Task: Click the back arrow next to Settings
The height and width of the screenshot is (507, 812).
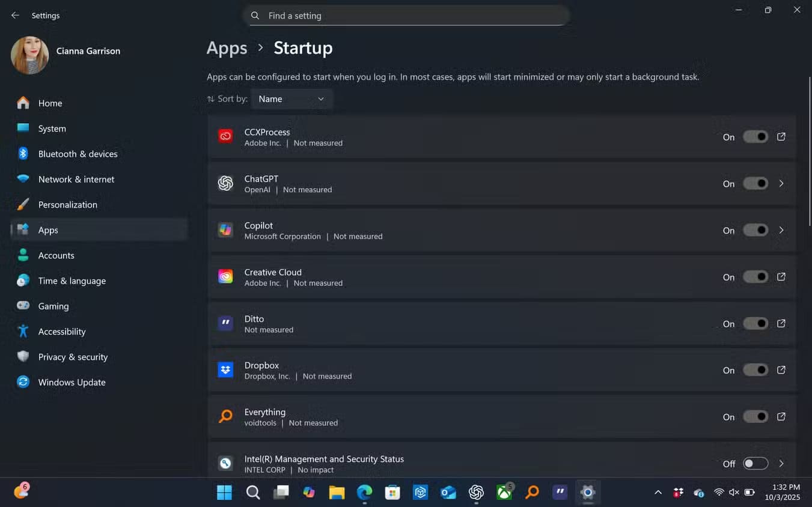Action: click(15, 16)
